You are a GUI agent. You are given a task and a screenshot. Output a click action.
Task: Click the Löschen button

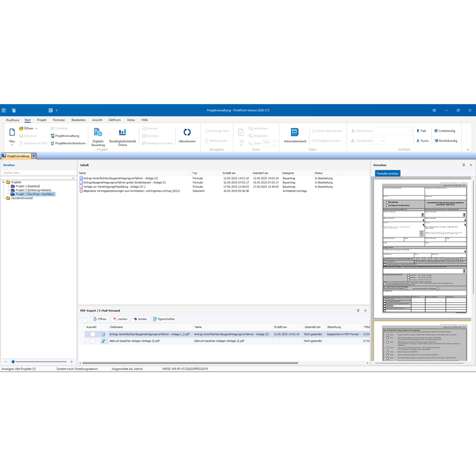[x=120, y=319]
